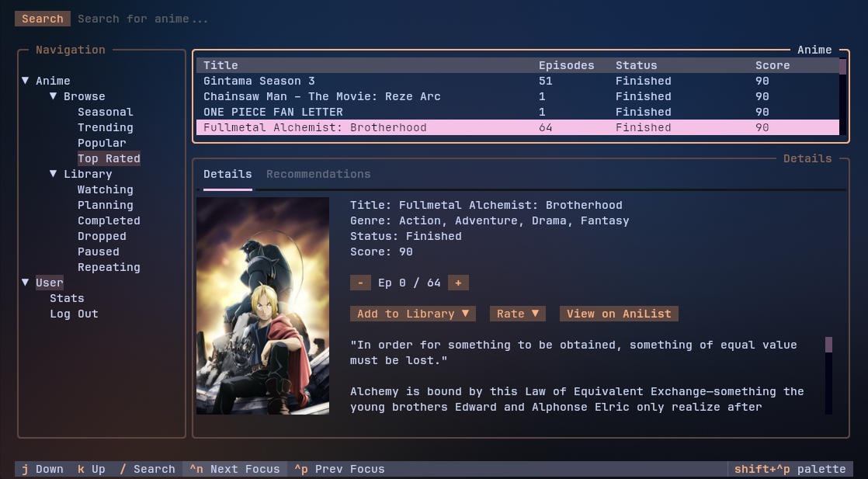Click the Search button
The width and height of the screenshot is (868, 479).
[x=43, y=19]
